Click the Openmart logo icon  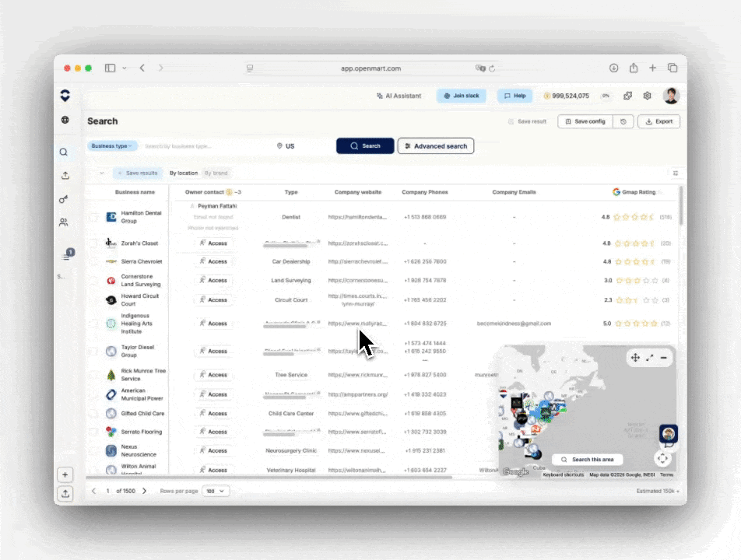[x=65, y=96]
